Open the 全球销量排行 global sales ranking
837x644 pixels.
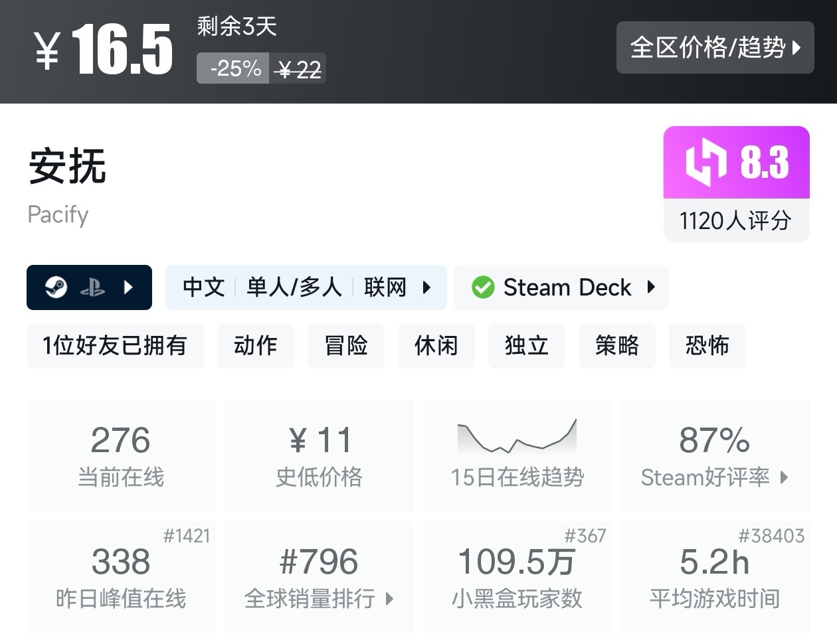point(319,598)
